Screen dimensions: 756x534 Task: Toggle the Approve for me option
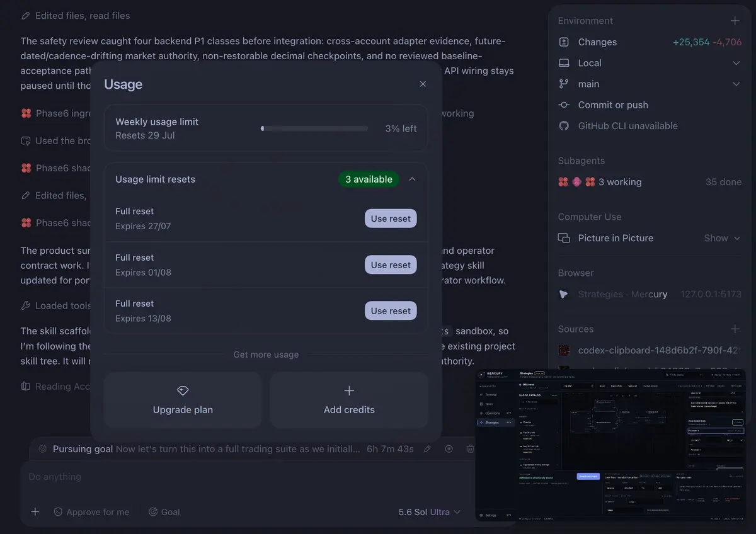[x=91, y=512]
